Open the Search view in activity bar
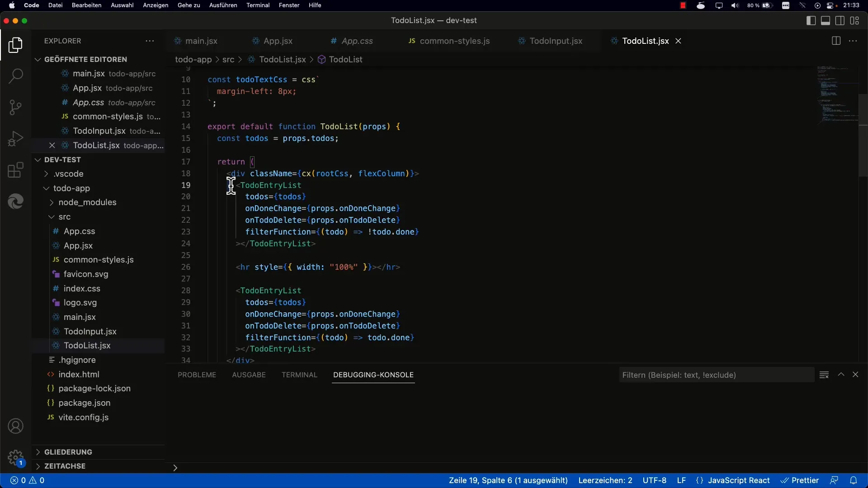The height and width of the screenshot is (488, 868). click(x=15, y=76)
